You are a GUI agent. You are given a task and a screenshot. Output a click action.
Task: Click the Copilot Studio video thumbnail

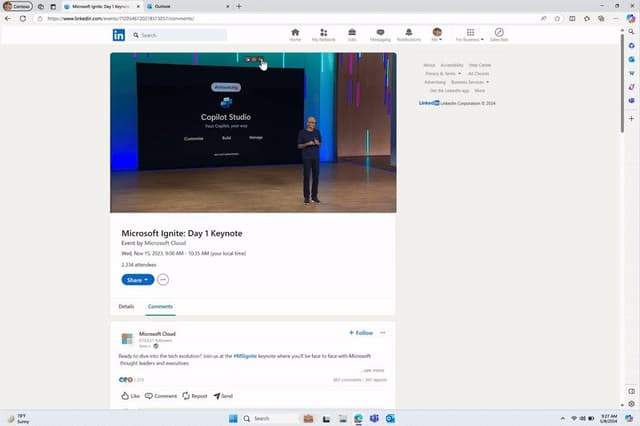pos(253,133)
